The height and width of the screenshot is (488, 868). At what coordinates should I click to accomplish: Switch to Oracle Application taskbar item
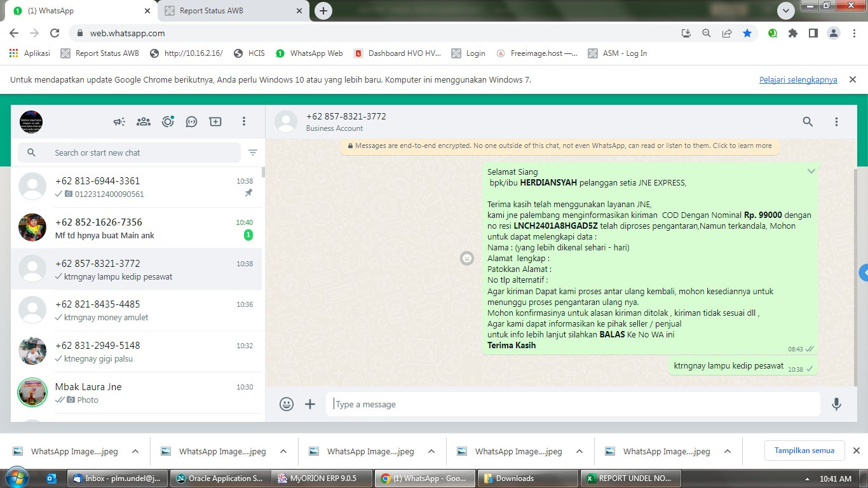(220, 478)
